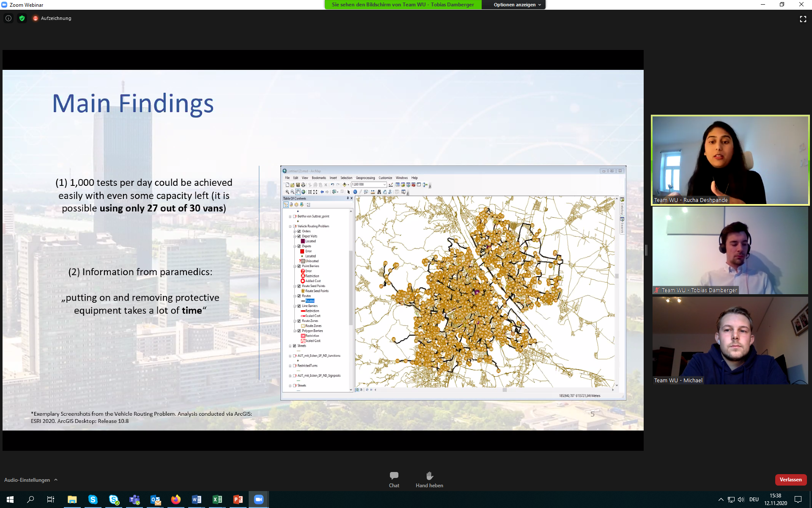Toggle the Route Zones layer checkbox
This screenshot has height=508, width=812.
tap(299, 321)
